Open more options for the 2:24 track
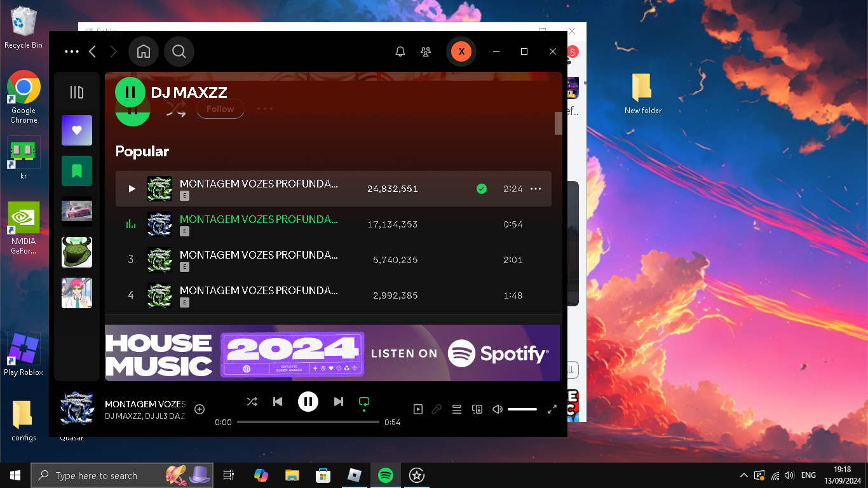 click(536, 189)
